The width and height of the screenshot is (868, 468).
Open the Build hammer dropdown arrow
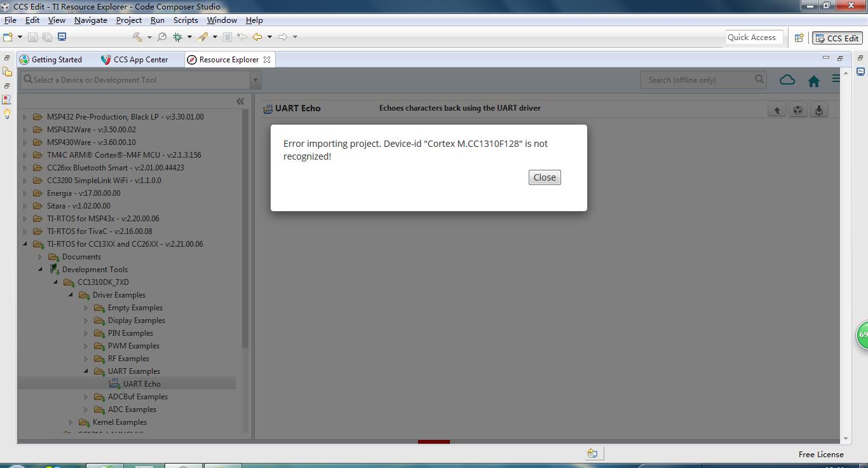click(149, 37)
